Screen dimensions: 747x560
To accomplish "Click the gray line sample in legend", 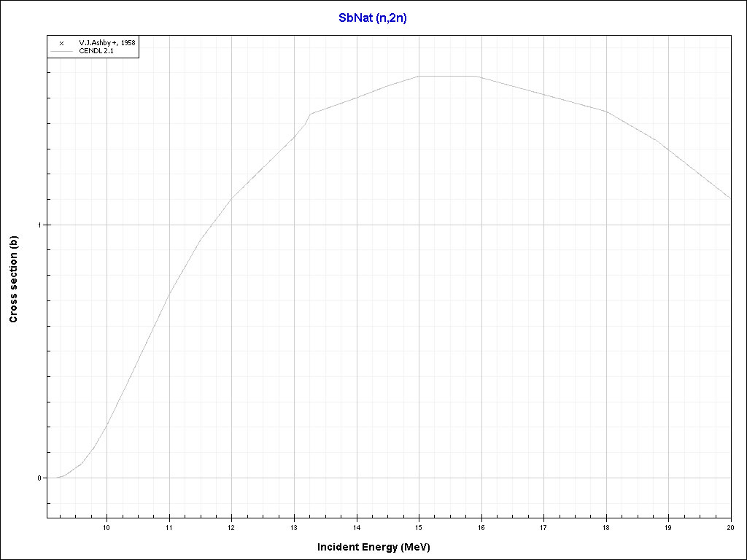I will point(61,52).
